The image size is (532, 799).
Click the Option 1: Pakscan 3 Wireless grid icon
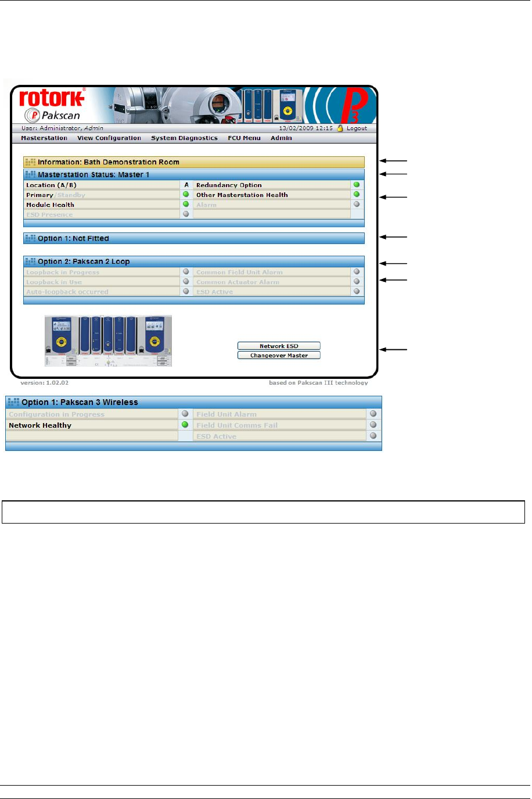point(13,402)
